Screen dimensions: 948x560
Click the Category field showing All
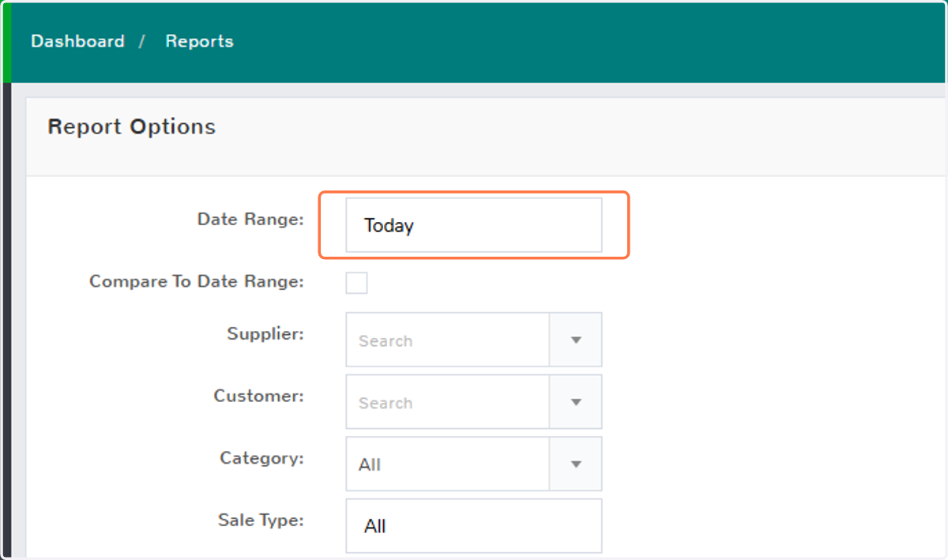pyautogui.click(x=448, y=464)
